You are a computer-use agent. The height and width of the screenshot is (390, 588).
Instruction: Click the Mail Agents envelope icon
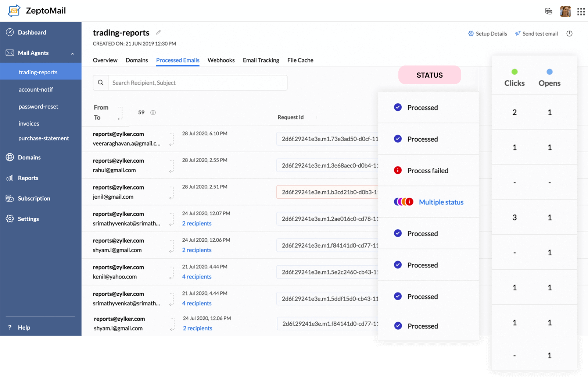(10, 53)
